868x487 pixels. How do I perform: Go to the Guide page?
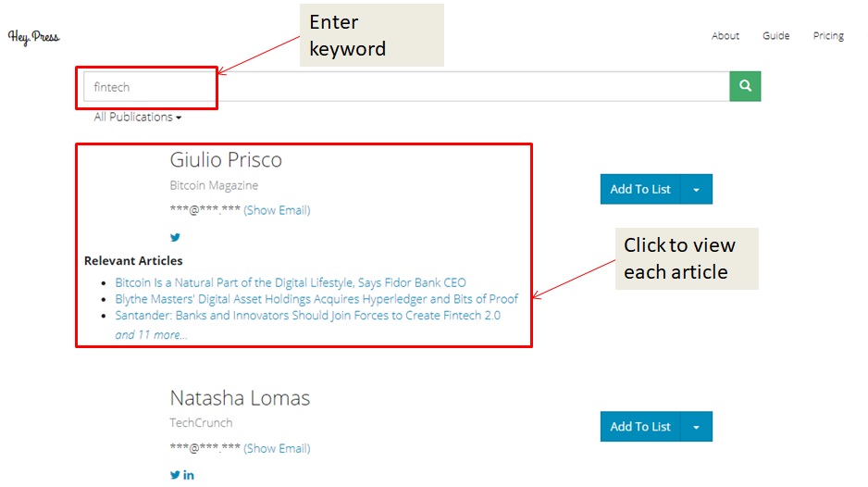click(775, 36)
